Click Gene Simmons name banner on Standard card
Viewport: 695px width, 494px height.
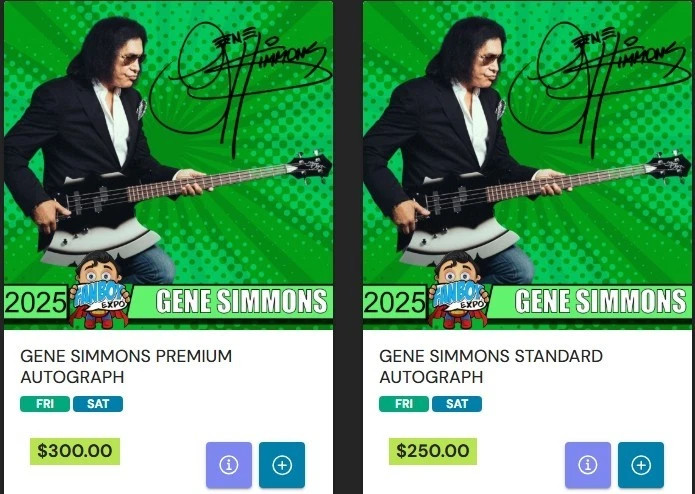click(x=600, y=302)
